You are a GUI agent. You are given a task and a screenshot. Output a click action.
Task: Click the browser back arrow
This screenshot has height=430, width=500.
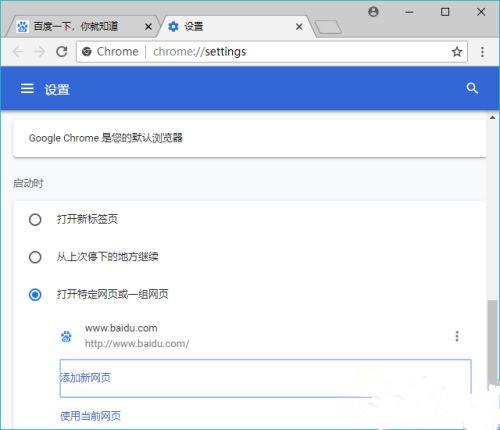coord(18,52)
